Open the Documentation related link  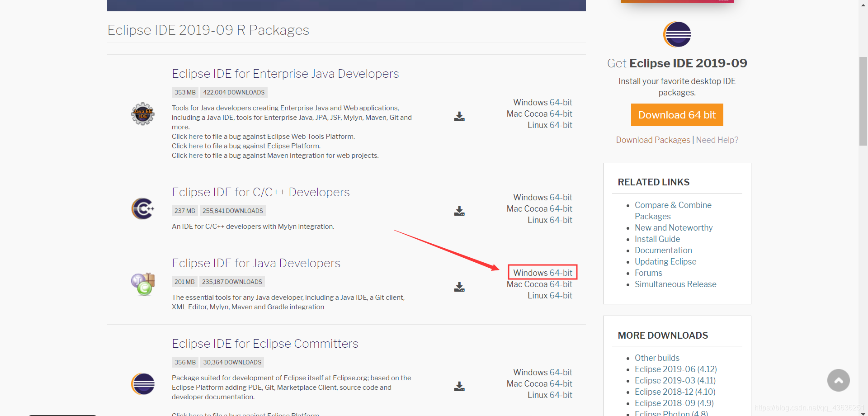[663, 251]
